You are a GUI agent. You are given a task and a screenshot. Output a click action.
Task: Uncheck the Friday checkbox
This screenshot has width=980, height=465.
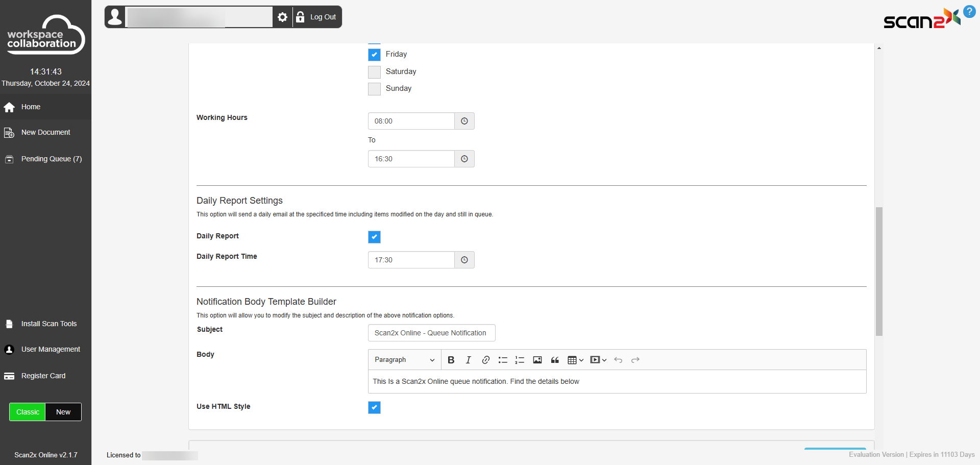click(374, 55)
